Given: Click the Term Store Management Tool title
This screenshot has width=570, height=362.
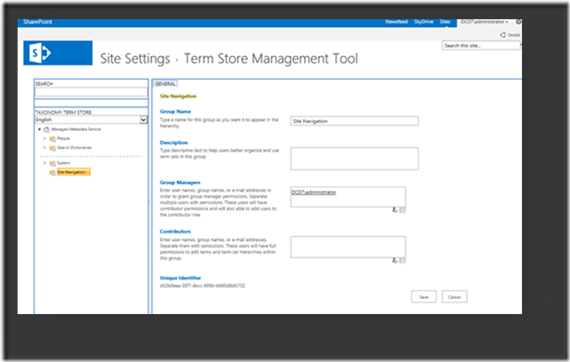Looking at the screenshot, I should tap(271, 59).
